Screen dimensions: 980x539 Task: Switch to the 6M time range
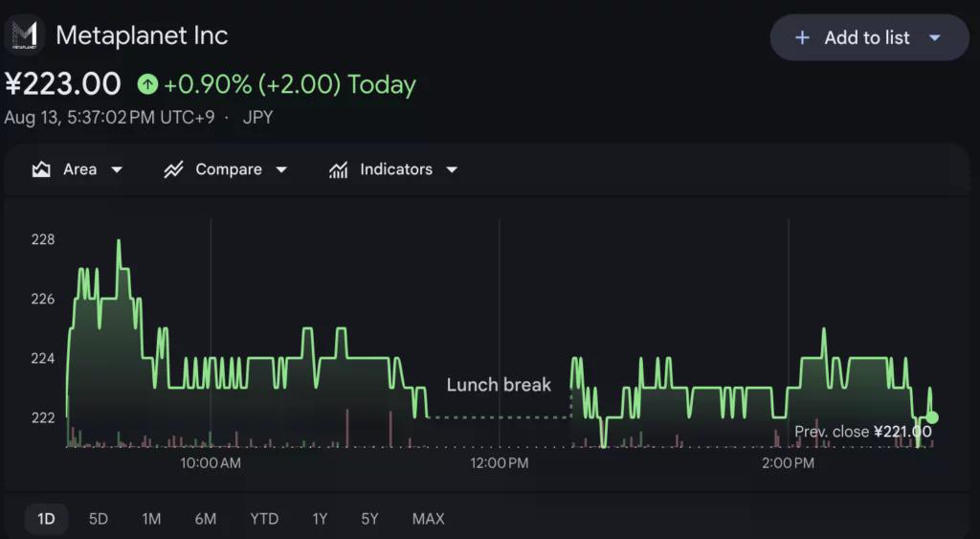click(x=205, y=519)
